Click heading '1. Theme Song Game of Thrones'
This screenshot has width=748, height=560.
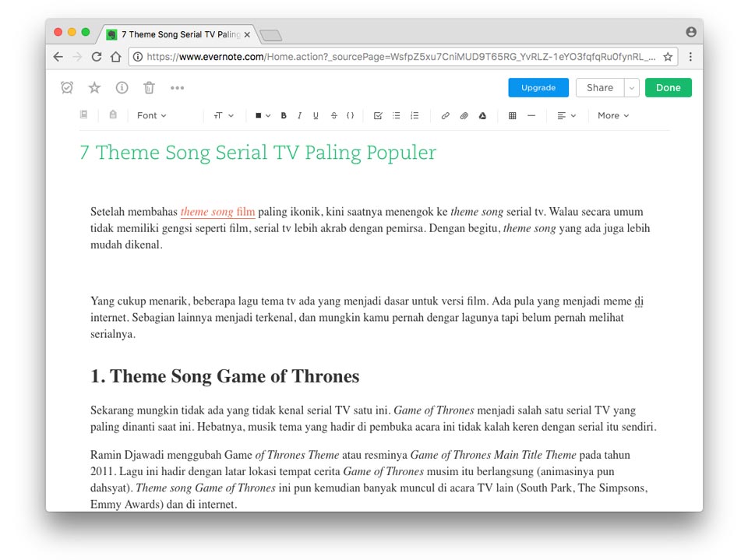click(x=224, y=376)
